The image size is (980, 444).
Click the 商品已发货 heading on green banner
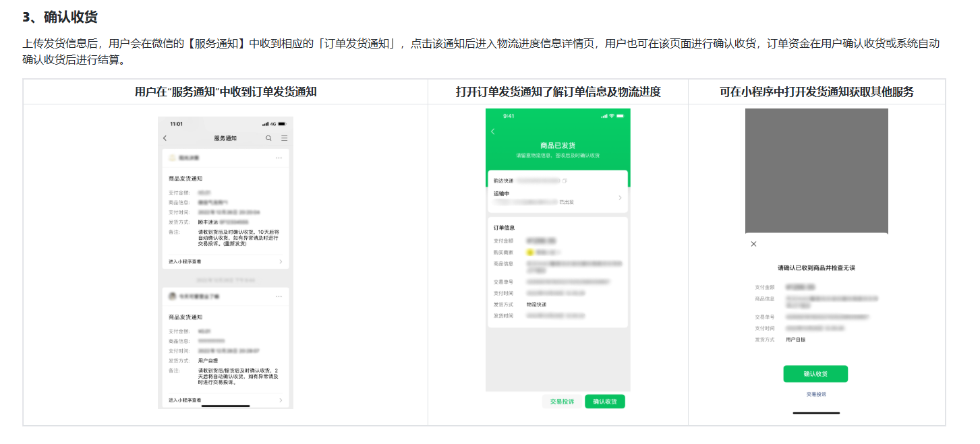[x=558, y=145]
